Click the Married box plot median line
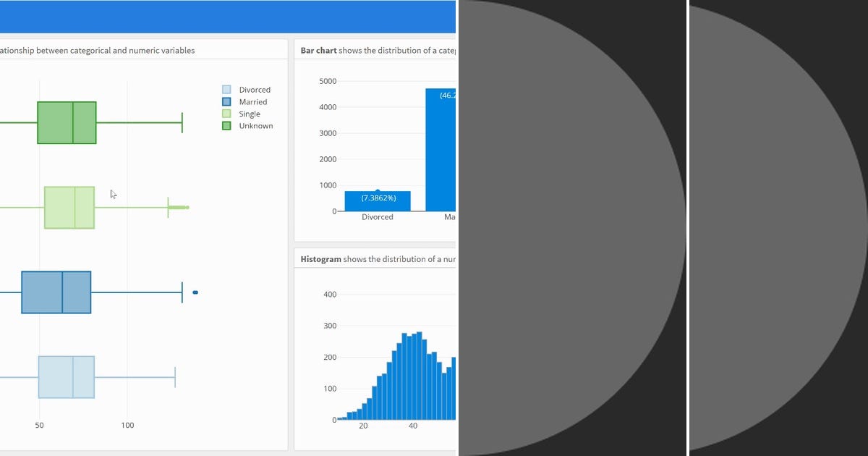The image size is (868, 456). pos(61,292)
